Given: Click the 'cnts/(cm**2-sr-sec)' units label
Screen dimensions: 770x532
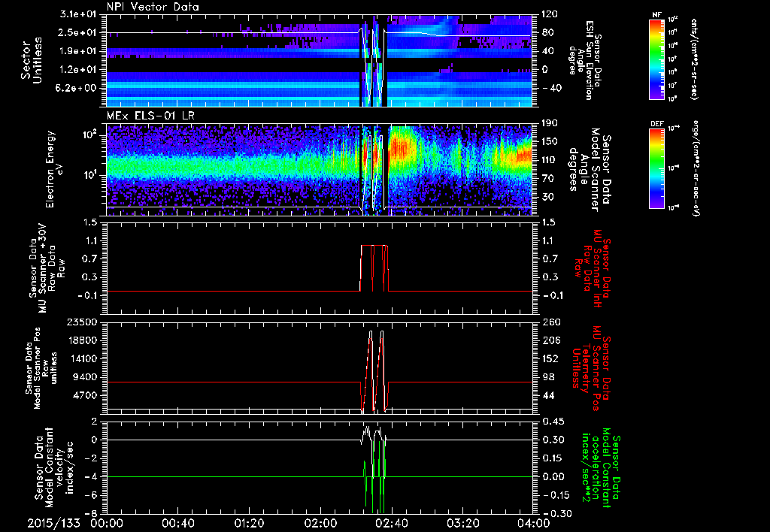Looking at the screenshot, I should pyautogui.click(x=694, y=59).
